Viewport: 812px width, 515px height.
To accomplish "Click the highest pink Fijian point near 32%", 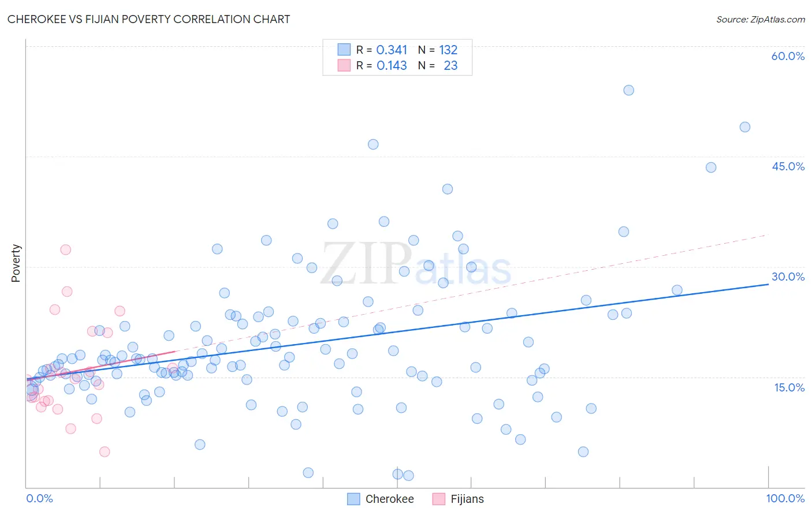I will coord(66,249).
